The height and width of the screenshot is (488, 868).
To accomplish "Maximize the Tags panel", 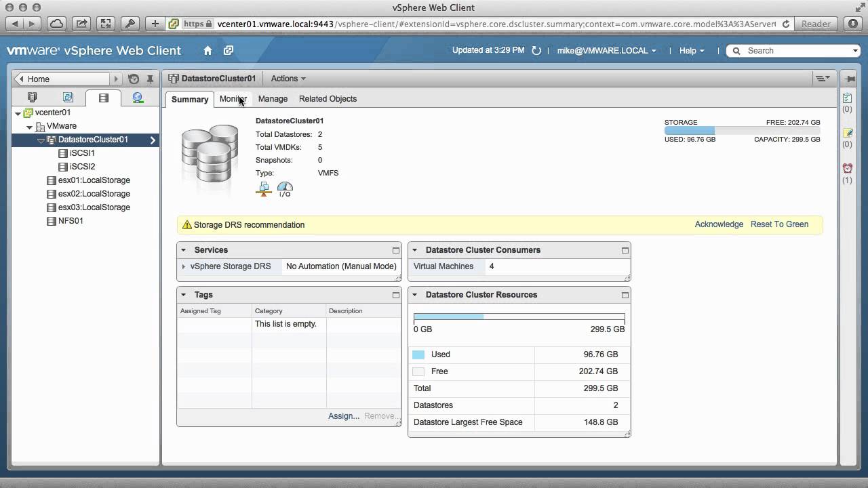I will click(395, 295).
